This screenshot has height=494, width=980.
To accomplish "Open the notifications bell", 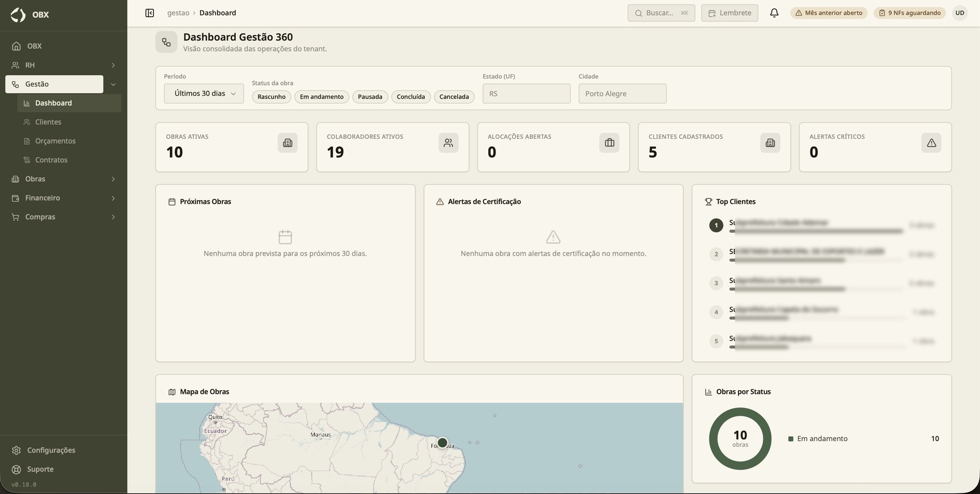I will pos(774,13).
